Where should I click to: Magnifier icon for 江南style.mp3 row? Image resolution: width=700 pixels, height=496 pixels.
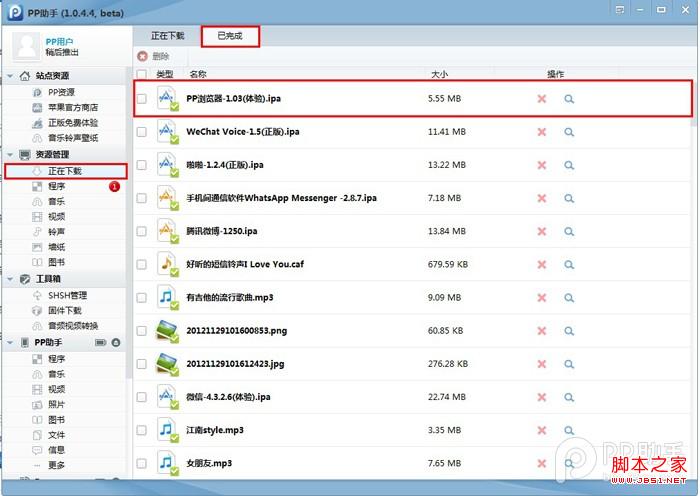coord(569,430)
